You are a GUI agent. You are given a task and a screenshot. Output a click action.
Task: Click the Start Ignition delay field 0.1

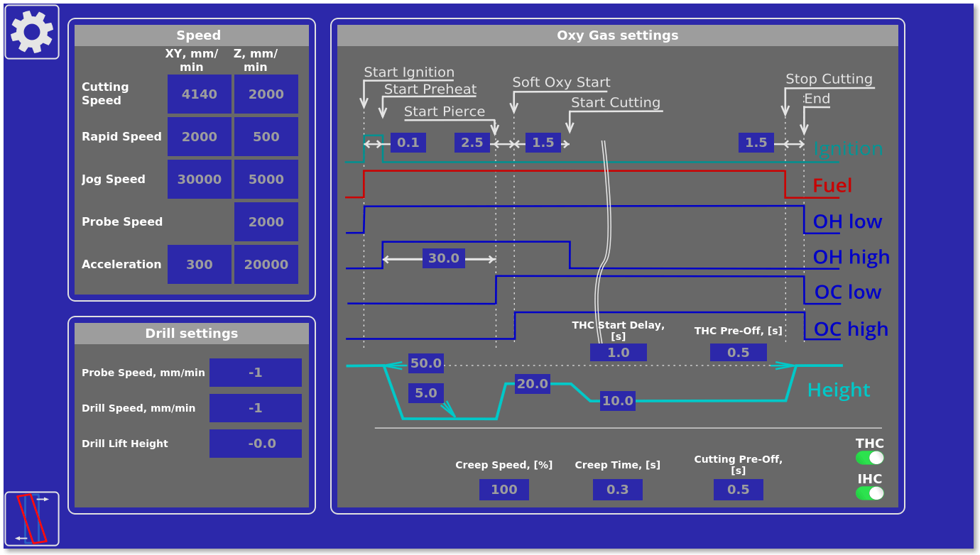408,142
